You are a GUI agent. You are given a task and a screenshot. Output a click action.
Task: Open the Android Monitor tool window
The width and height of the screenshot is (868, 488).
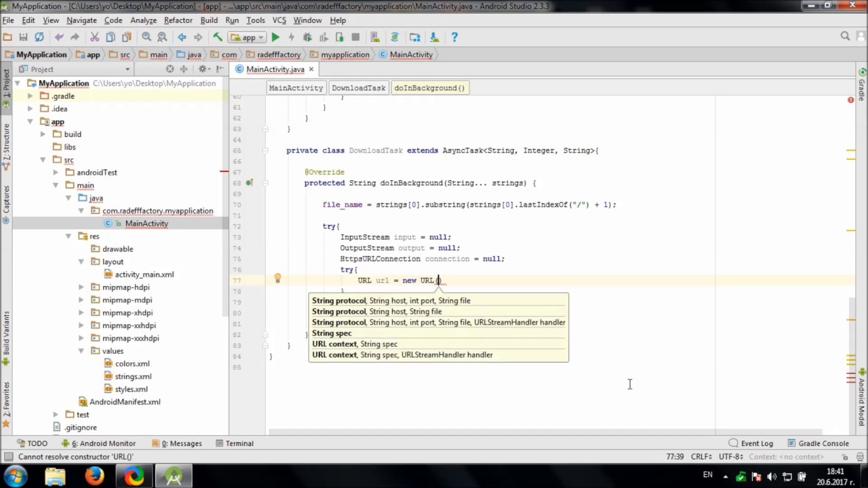click(98, 443)
